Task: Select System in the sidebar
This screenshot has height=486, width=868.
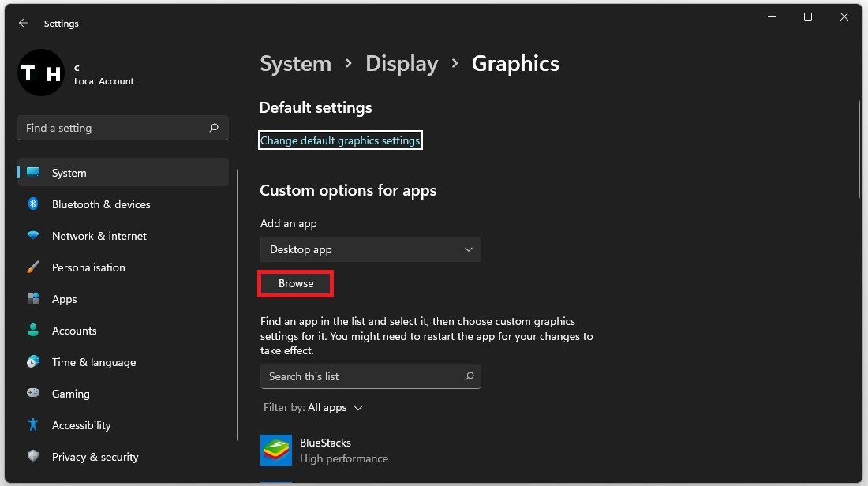Action: point(69,173)
